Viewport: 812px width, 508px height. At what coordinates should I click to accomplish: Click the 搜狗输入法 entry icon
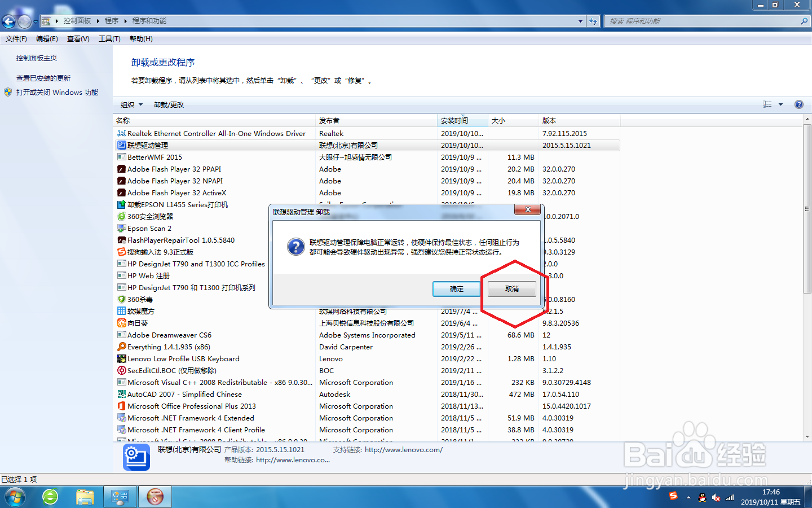pos(121,252)
